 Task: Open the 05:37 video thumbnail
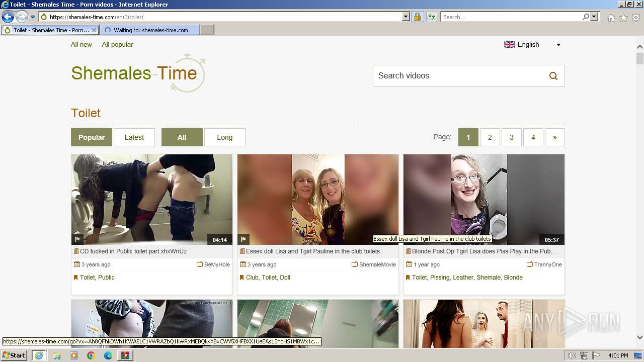click(x=484, y=200)
